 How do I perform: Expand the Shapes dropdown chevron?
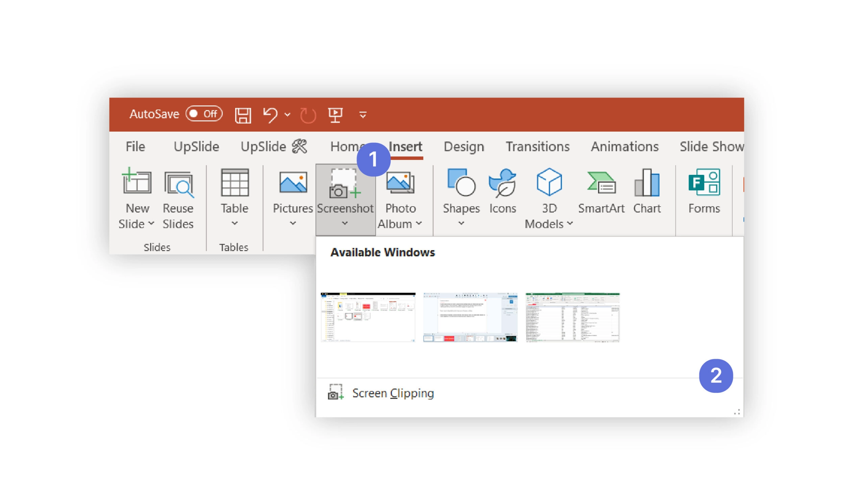point(462,223)
